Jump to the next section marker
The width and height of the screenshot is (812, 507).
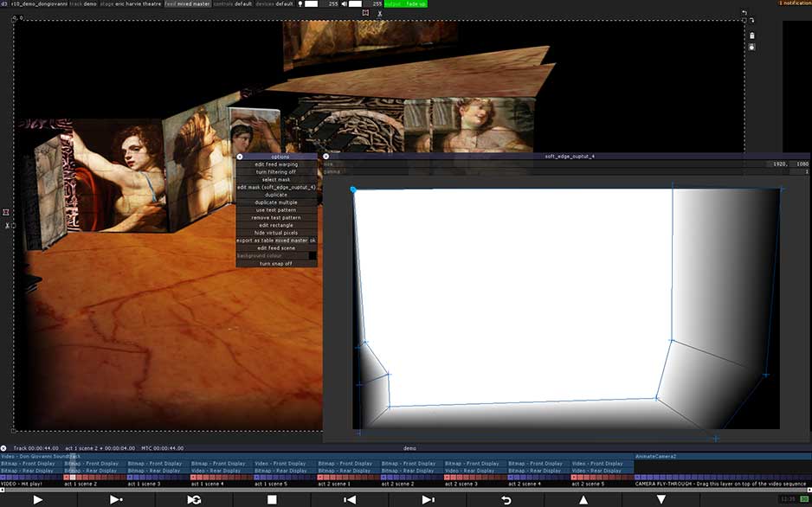point(428,500)
